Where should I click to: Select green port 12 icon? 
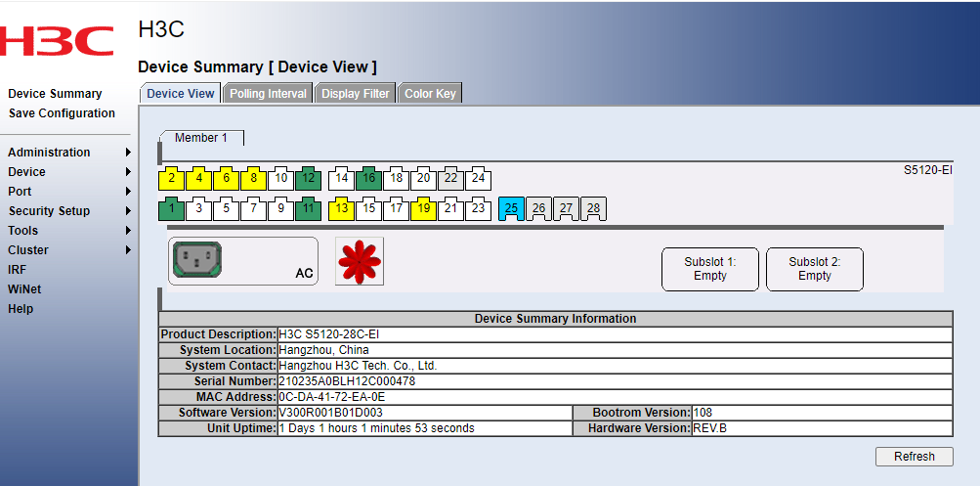308,179
